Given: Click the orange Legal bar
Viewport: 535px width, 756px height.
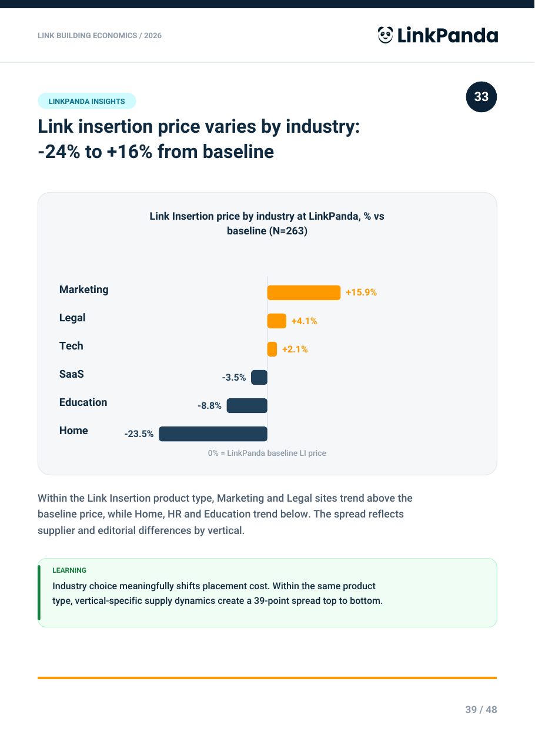Looking at the screenshot, I should pyautogui.click(x=277, y=321).
